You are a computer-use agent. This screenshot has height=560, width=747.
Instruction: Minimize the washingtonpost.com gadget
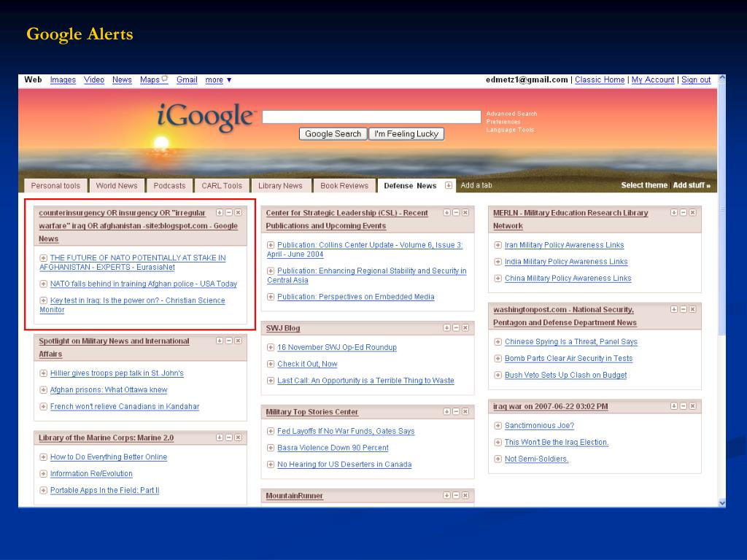pyautogui.click(x=683, y=309)
